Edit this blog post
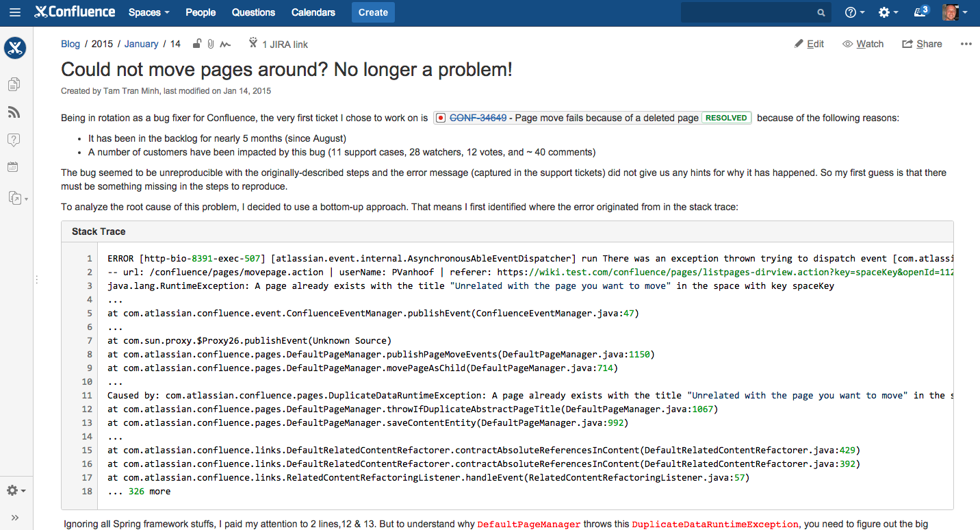 click(809, 44)
